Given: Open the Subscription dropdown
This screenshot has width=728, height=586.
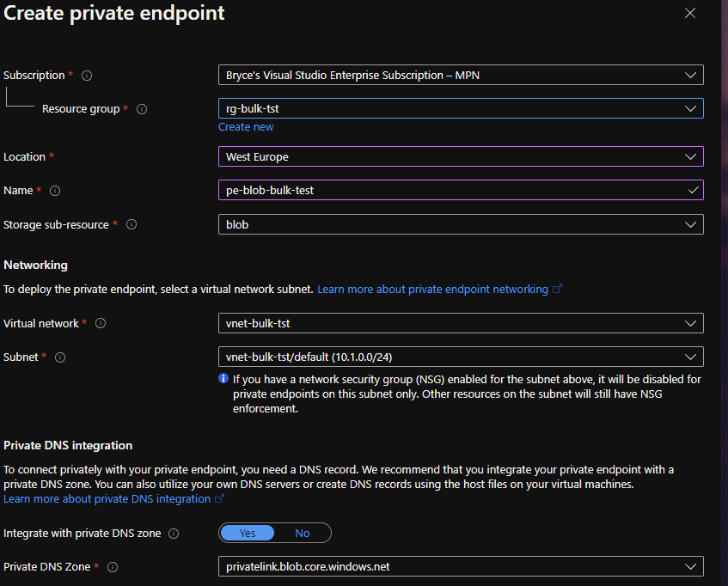Looking at the screenshot, I should coord(461,76).
